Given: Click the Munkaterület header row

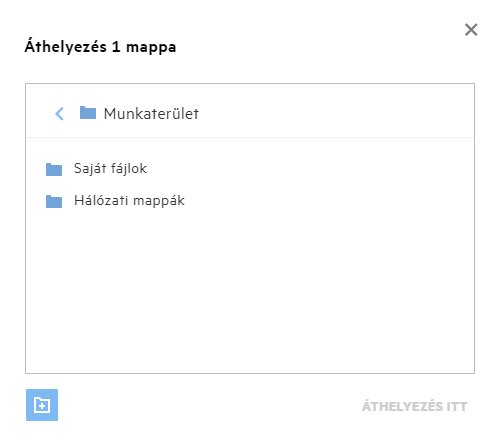Looking at the screenshot, I should [250, 111].
